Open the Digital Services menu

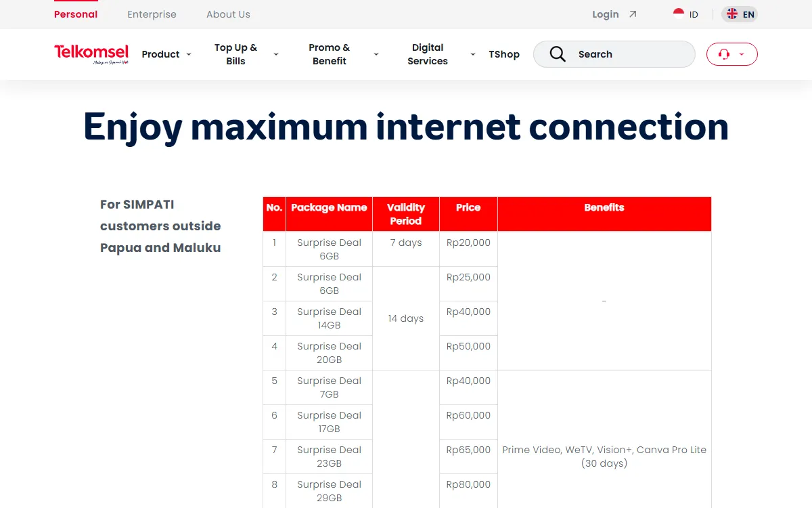(428, 54)
